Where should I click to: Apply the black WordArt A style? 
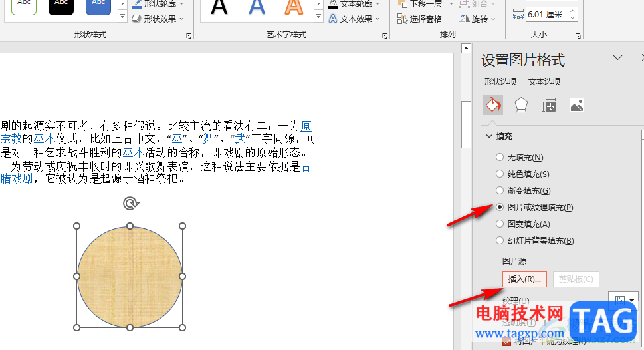click(219, 7)
